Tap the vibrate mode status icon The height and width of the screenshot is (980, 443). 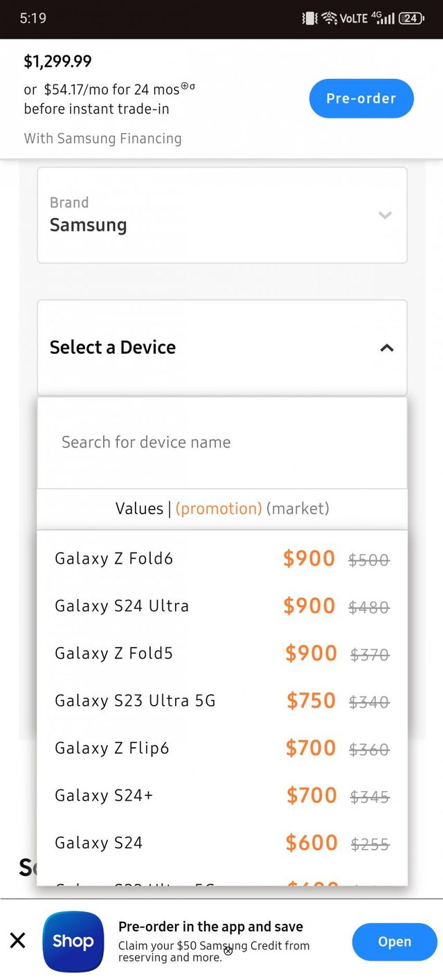[x=309, y=19]
